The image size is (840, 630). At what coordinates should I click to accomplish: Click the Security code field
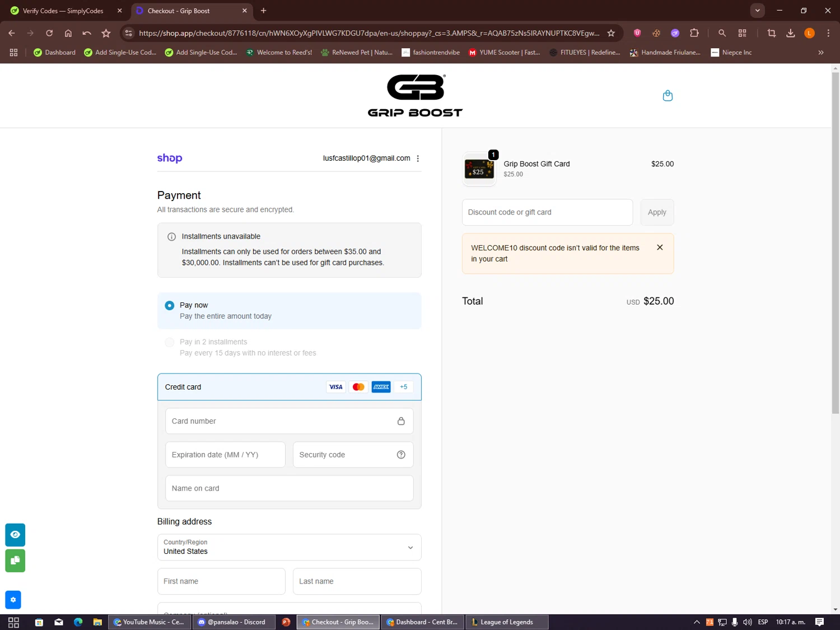(x=353, y=455)
